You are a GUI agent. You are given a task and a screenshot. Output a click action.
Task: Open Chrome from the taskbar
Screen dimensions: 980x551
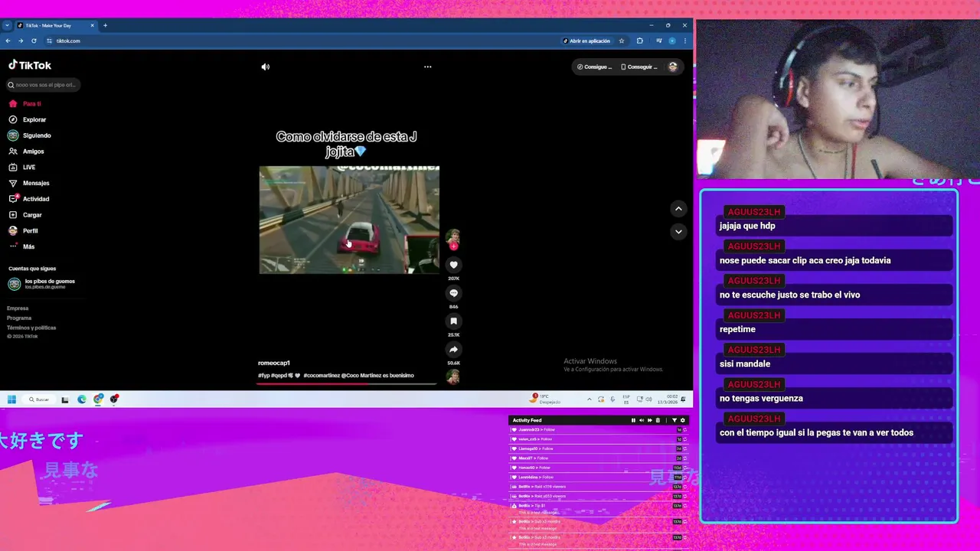[x=98, y=399]
